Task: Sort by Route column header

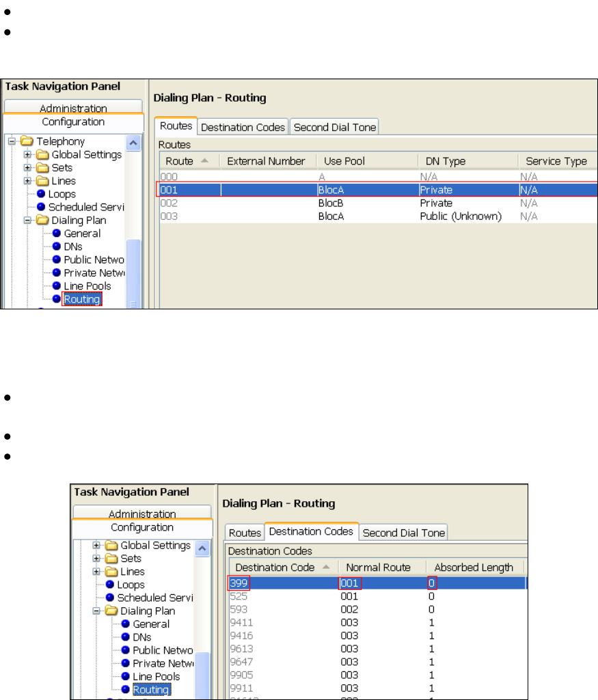Action: pos(190,160)
